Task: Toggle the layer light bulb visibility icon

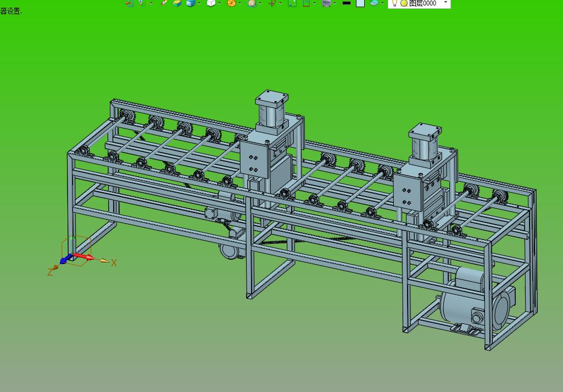Action: click(x=394, y=3)
